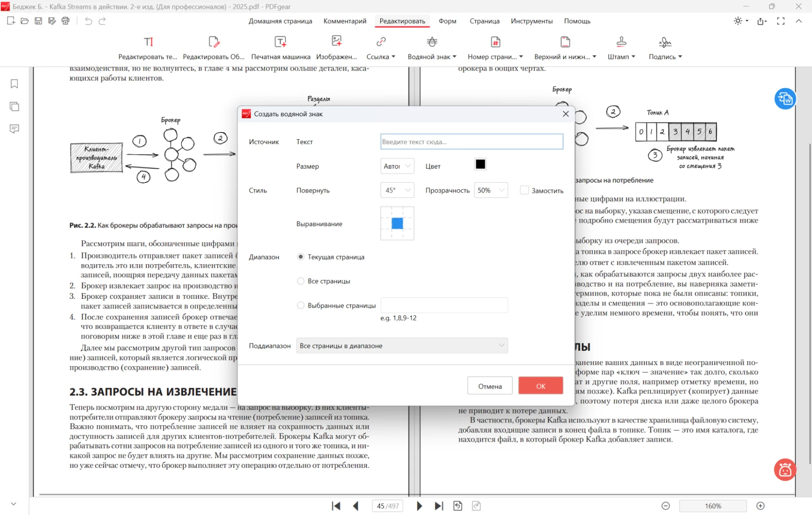Select the All pages radio button
This screenshot has width=812, height=515.
tap(301, 281)
